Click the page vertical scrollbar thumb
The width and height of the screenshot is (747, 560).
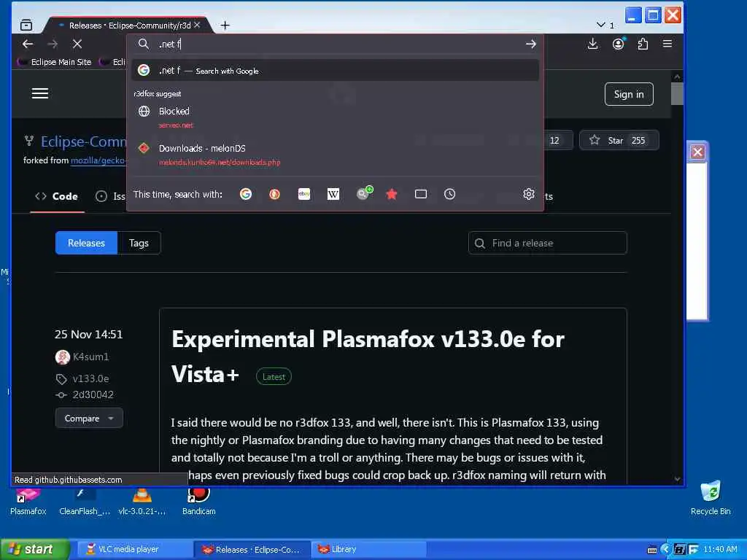point(677,94)
